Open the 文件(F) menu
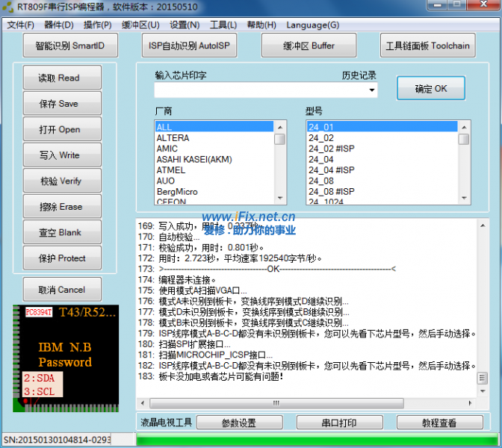Viewport: 502px width, 448px height. (x=20, y=25)
